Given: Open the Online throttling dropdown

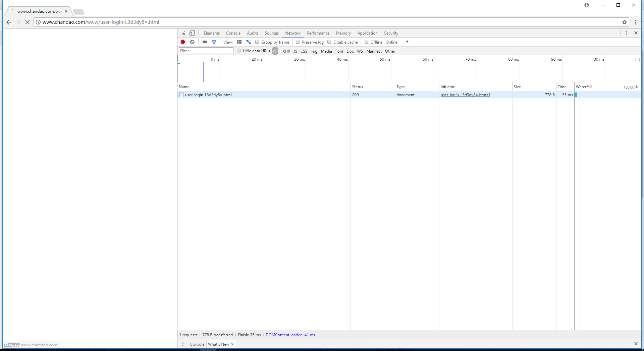Looking at the screenshot, I should [x=407, y=42].
